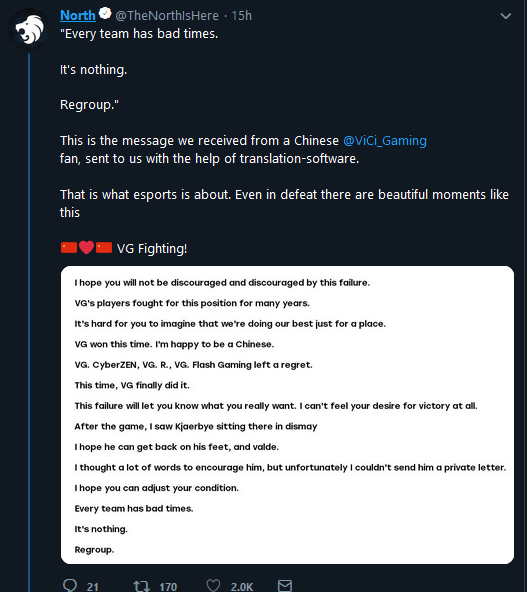The width and height of the screenshot is (527, 592).
Task: Like the tweet with heart icon
Action: [x=213, y=586]
